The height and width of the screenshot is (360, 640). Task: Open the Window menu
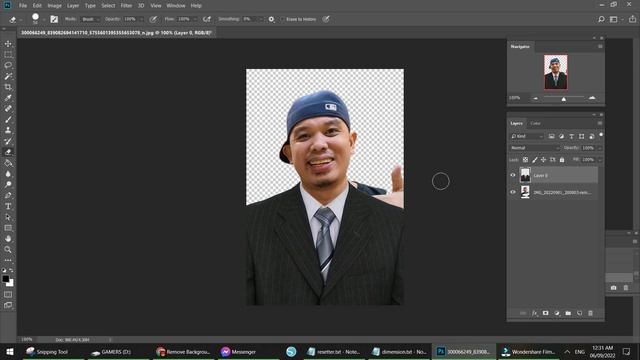coord(176,6)
